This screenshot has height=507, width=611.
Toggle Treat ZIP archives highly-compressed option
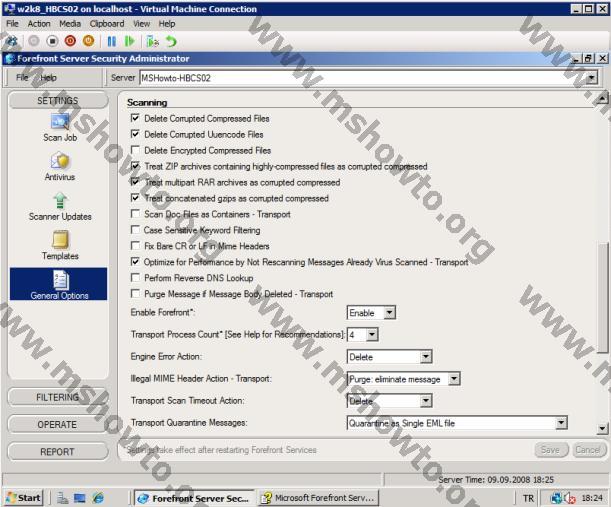click(x=135, y=166)
